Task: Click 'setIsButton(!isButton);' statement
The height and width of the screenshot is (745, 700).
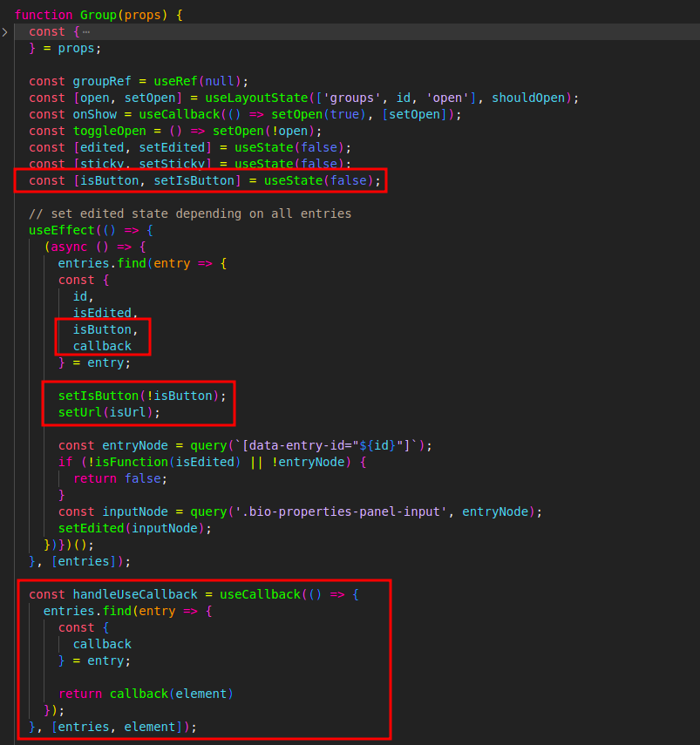Action: click(142, 396)
